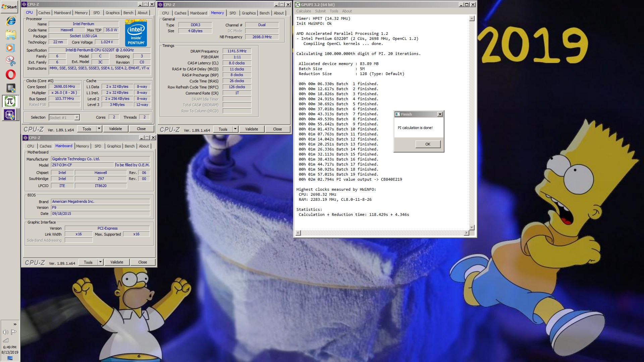Activate the GPUPI pi taskbar icon
The height and width of the screenshot is (362, 644).
pyautogui.click(x=10, y=101)
